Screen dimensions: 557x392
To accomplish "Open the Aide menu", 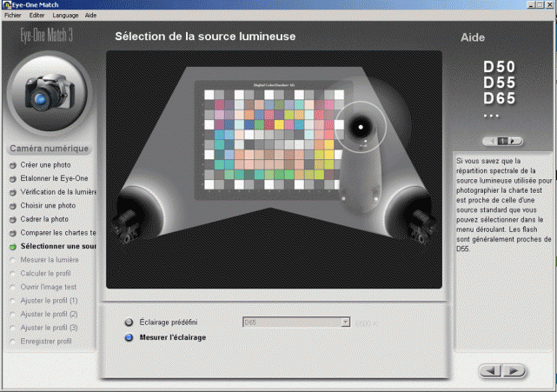I will click(x=90, y=16).
